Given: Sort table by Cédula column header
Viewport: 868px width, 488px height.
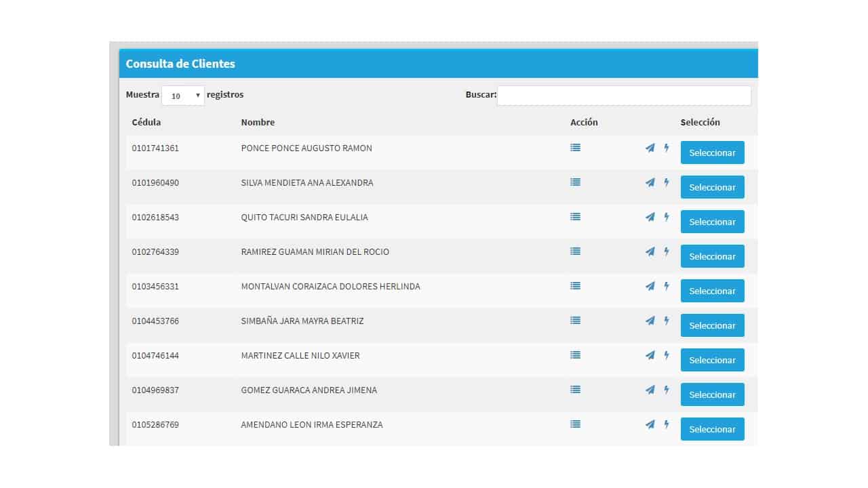Looking at the screenshot, I should point(146,123).
